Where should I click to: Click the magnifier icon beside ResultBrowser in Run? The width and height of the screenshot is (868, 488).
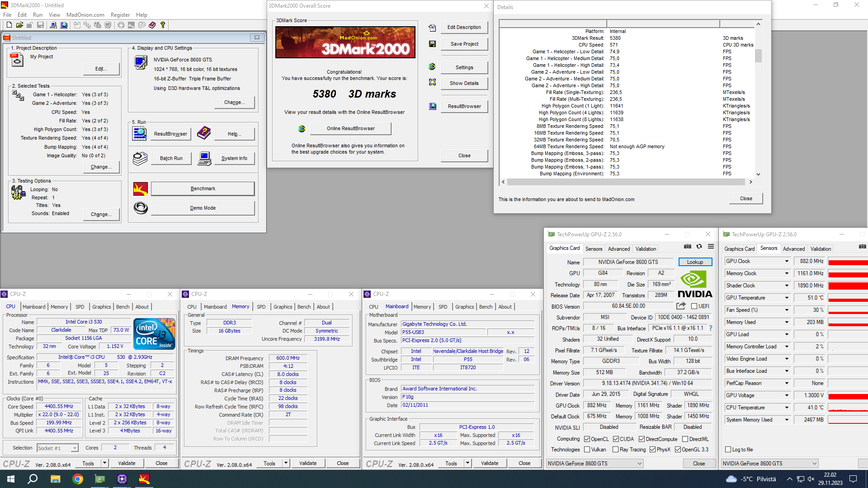tap(140, 134)
